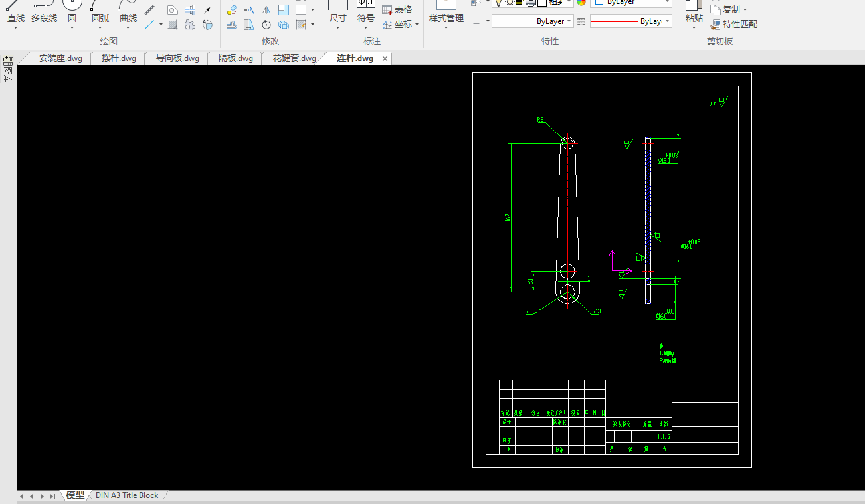
Task: Switch to the 安装座.dwg tab
Action: [x=60, y=58]
